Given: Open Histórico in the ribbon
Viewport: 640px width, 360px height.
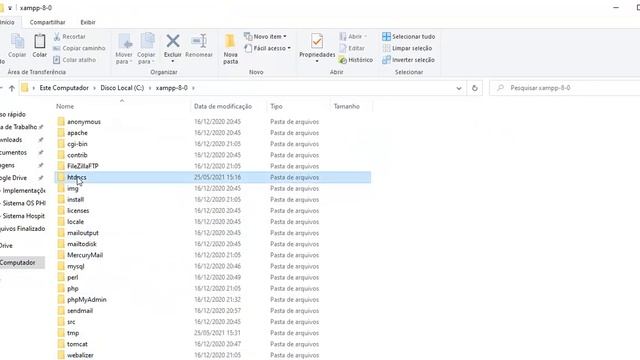Looking at the screenshot, I should tap(356, 60).
